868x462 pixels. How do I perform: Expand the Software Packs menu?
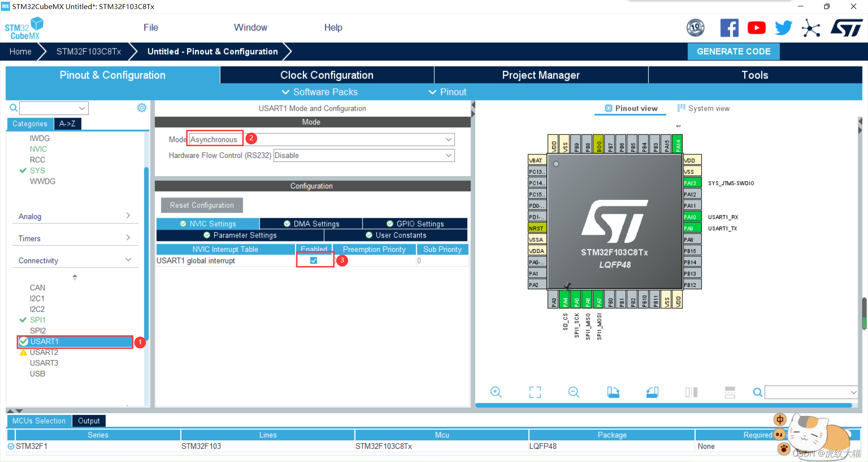(x=320, y=92)
